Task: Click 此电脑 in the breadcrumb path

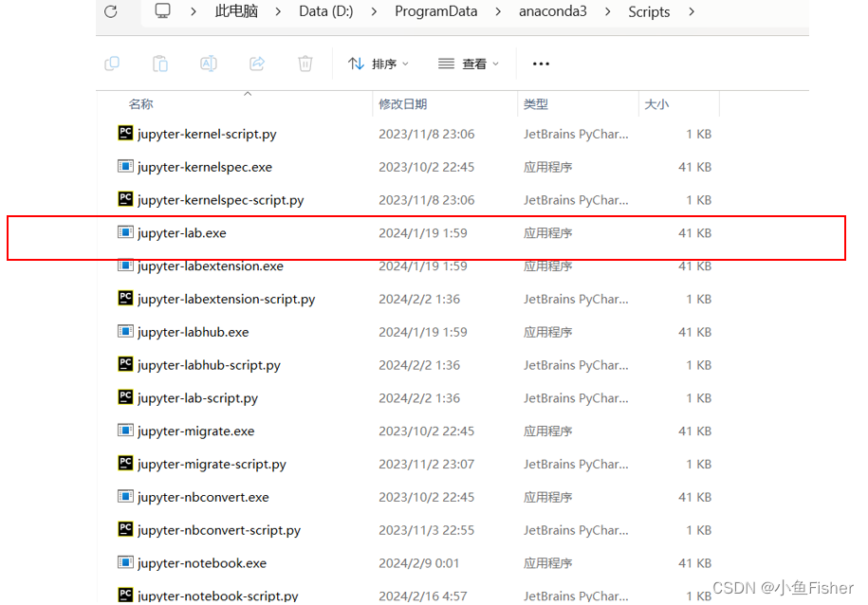Action: coord(235,11)
